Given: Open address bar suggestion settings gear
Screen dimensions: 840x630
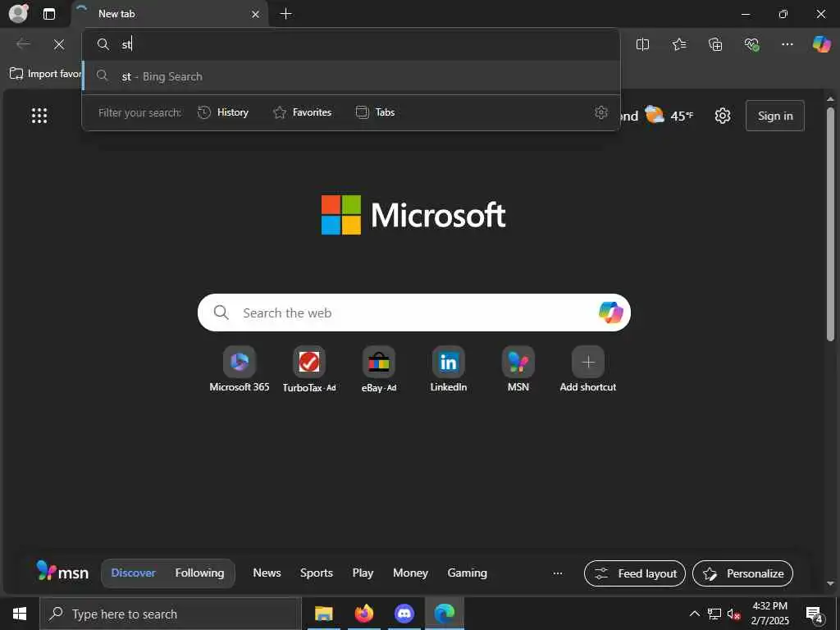Looking at the screenshot, I should tap(601, 112).
